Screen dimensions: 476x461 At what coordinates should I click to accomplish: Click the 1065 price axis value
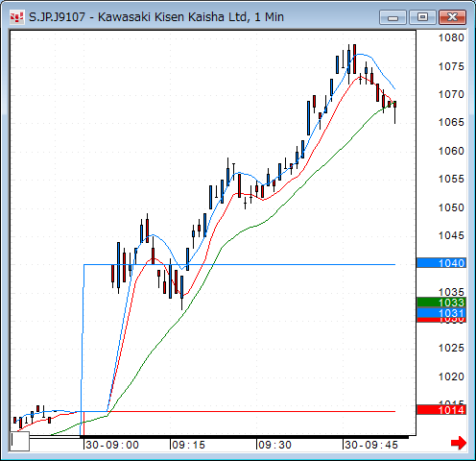tap(451, 122)
